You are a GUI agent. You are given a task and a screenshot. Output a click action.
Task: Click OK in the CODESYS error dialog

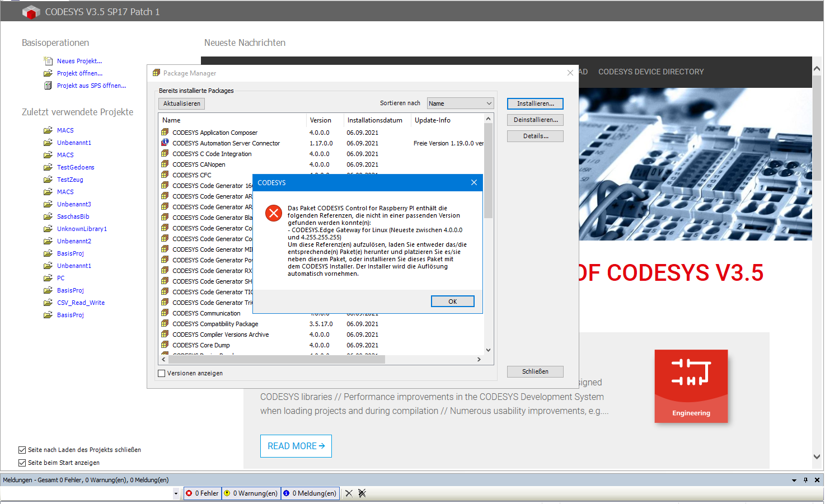click(x=452, y=302)
